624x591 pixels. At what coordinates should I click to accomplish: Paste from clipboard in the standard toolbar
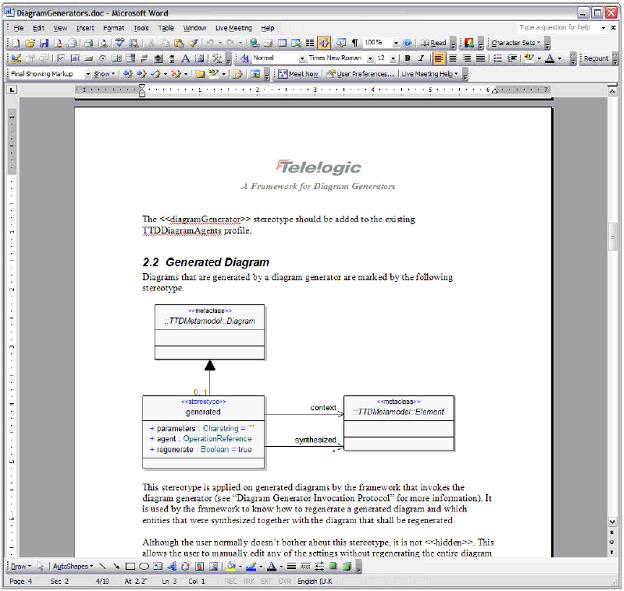[179, 43]
